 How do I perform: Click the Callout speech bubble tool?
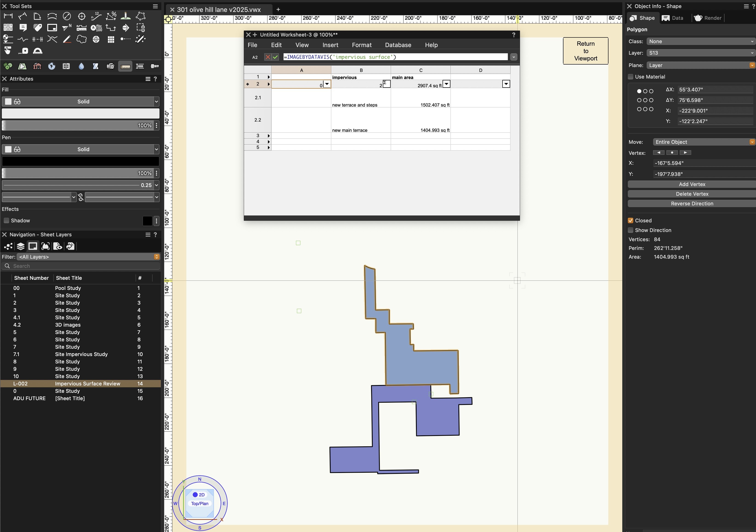23,28
